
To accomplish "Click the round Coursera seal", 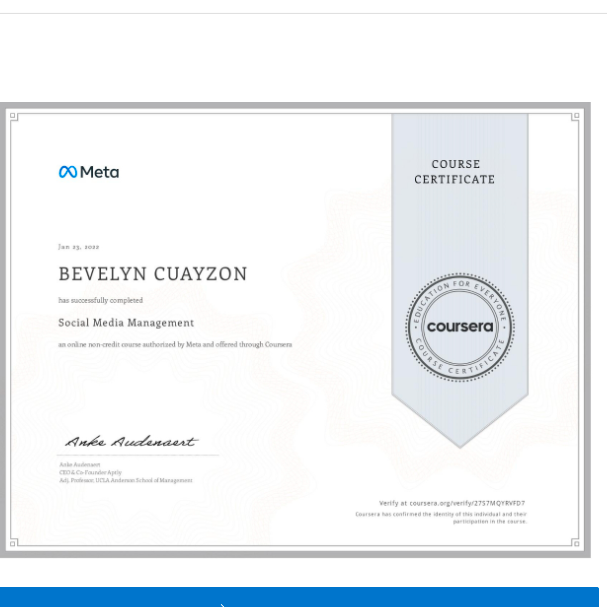I will [460, 327].
